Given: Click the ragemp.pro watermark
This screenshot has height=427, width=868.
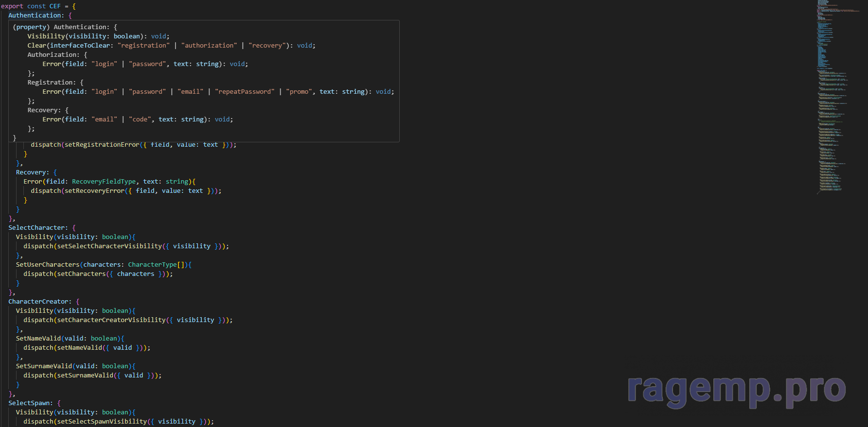Looking at the screenshot, I should click(736, 390).
